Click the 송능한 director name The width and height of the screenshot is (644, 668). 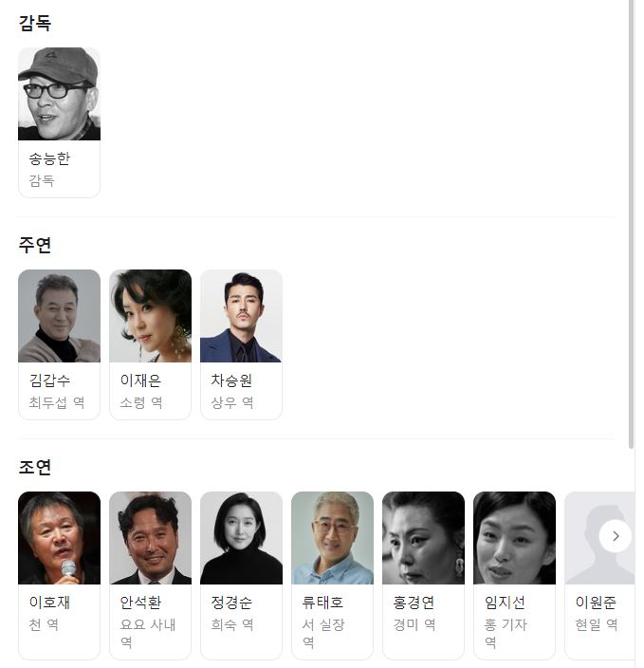[49, 158]
